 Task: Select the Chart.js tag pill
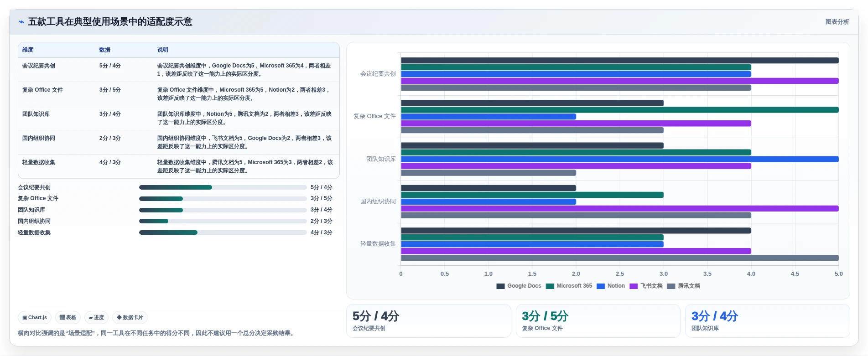[x=35, y=318]
